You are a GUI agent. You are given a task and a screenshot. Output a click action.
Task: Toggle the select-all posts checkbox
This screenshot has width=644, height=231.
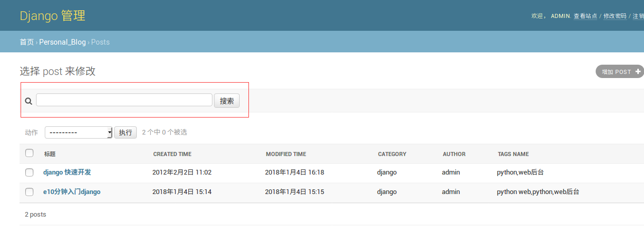point(29,153)
